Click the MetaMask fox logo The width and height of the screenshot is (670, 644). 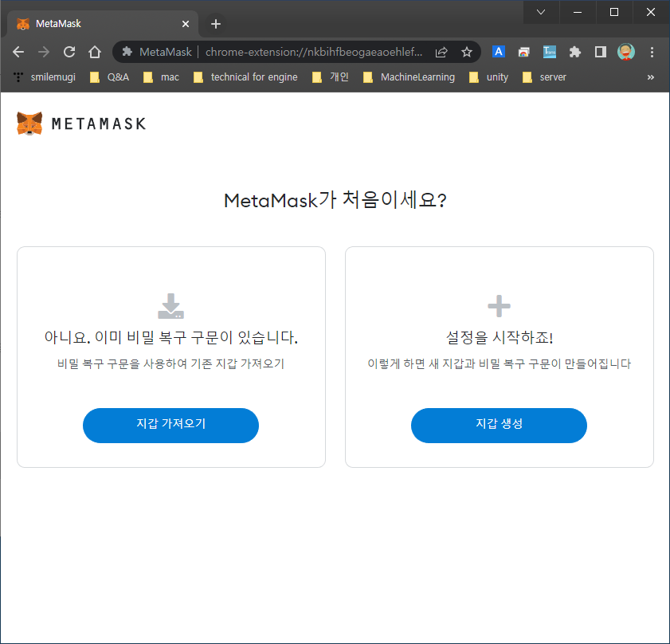[x=29, y=124]
